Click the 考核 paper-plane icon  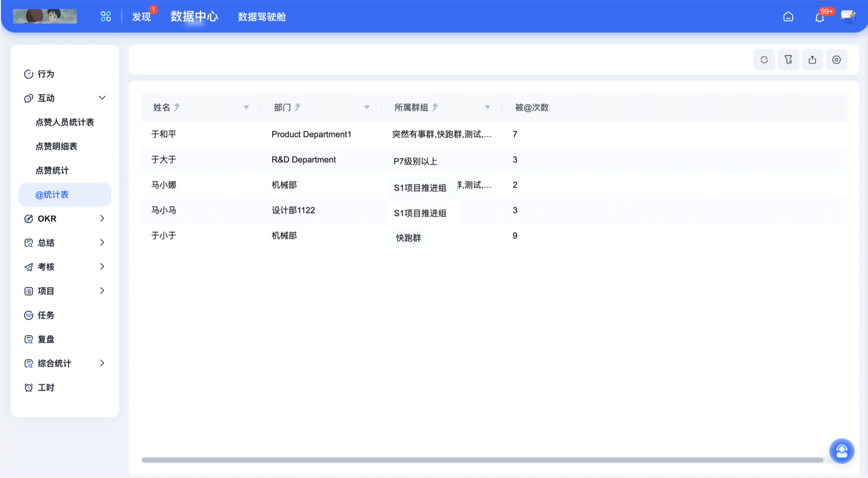tap(28, 267)
